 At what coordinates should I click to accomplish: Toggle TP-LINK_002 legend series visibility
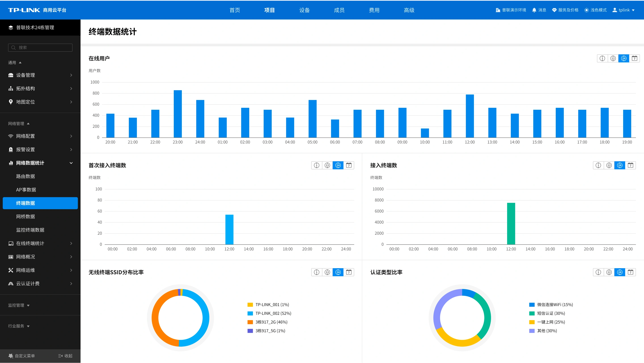coord(269,313)
